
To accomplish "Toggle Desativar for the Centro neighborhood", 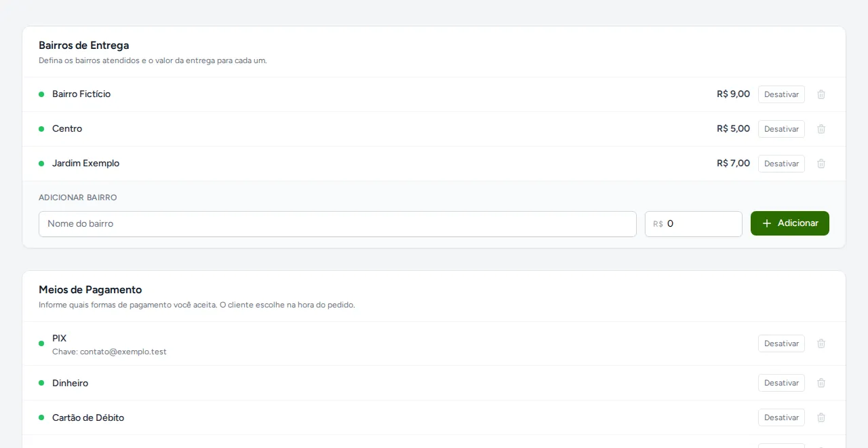I will 781,129.
